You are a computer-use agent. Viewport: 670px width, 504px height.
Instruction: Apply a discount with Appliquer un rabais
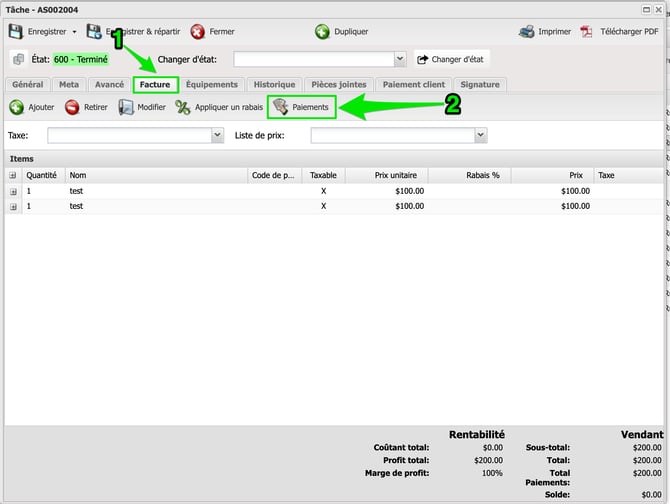pyautogui.click(x=183, y=107)
